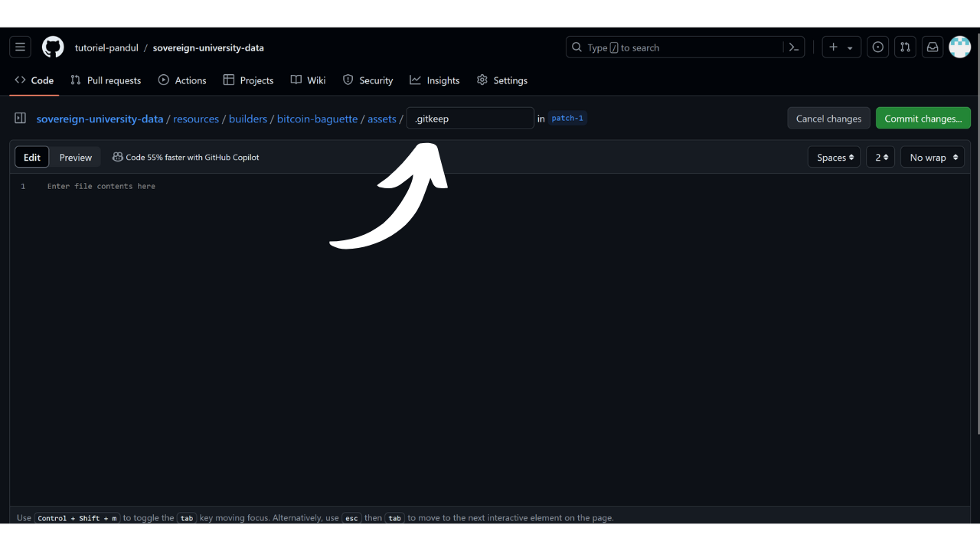Open the indent size dropdown

point(880,158)
